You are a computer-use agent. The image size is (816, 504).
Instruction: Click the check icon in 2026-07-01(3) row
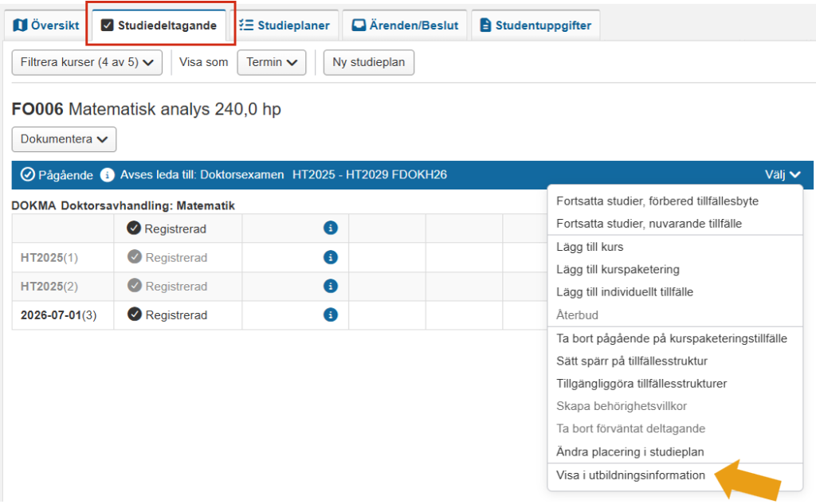135,315
